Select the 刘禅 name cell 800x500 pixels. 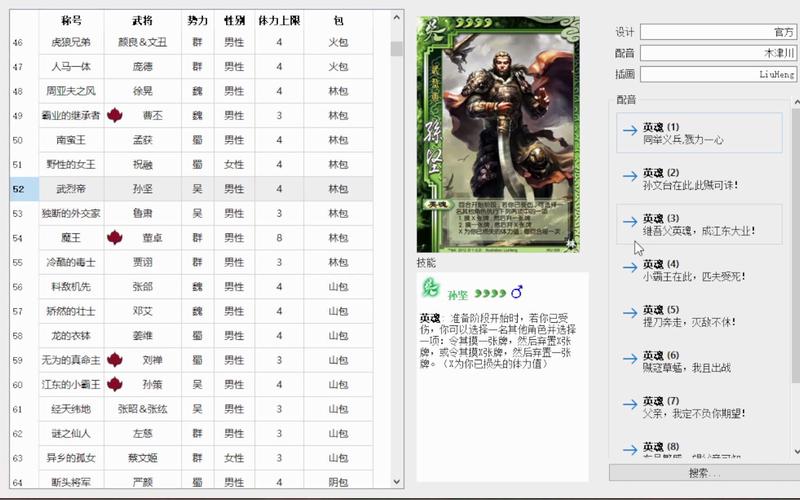coord(143,360)
